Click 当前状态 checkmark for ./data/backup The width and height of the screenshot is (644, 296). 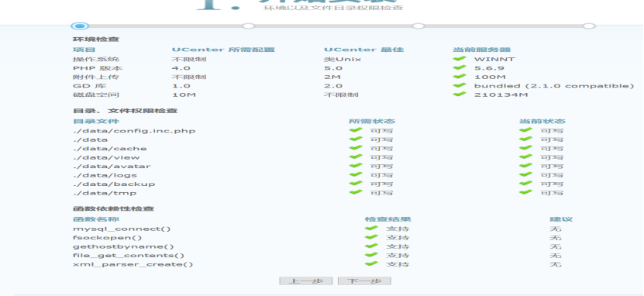(525, 184)
